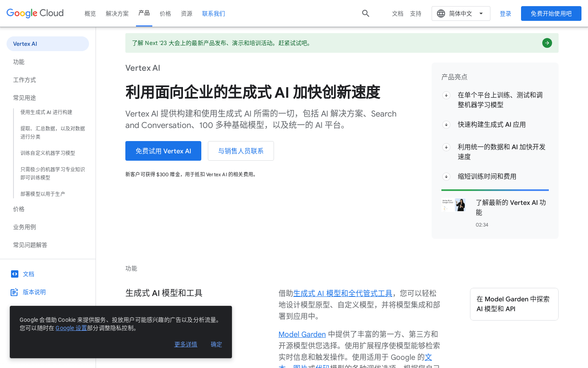Open 提取、汇总数据，以及对数据进行分类 sidebar item

pyautogui.click(x=53, y=132)
